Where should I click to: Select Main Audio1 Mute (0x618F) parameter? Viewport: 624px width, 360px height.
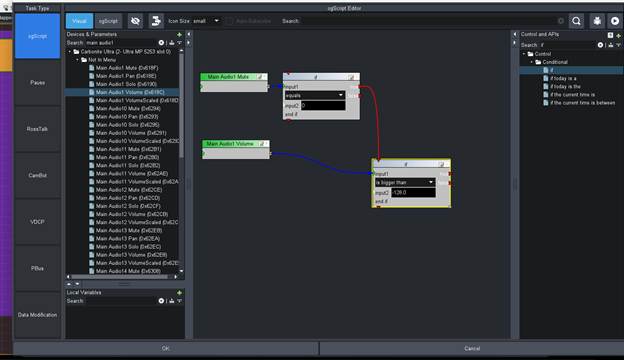(127, 68)
